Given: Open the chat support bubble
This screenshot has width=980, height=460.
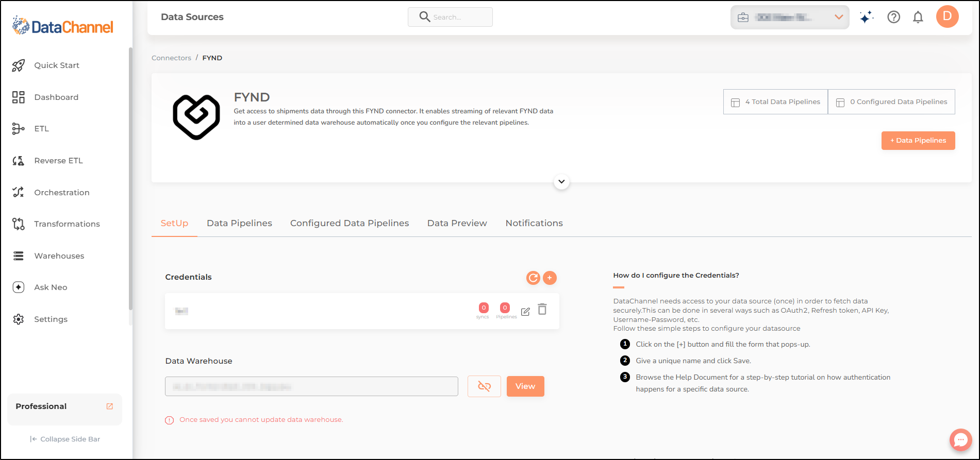Looking at the screenshot, I should [x=961, y=440].
